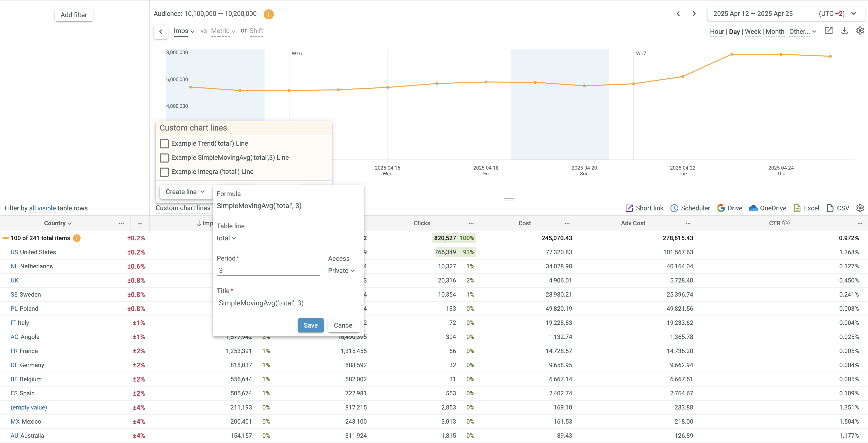Open chart in new window icon

tap(829, 31)
